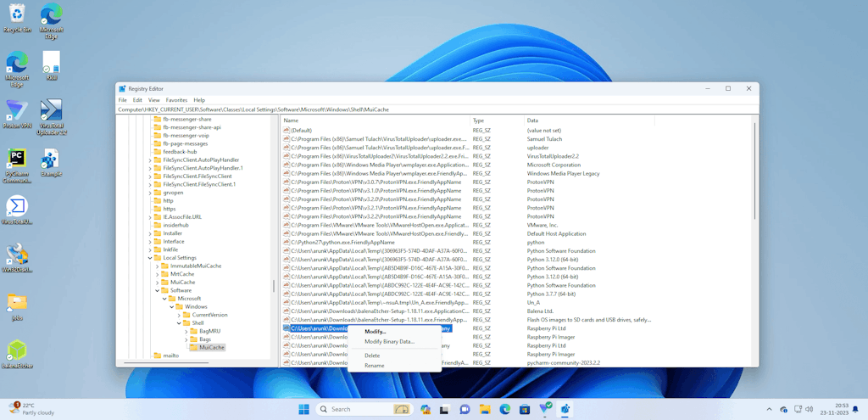The image size is (868, 420).
Task: Open the Proton VPN desktop shortcut
Action: coord(17,115)
